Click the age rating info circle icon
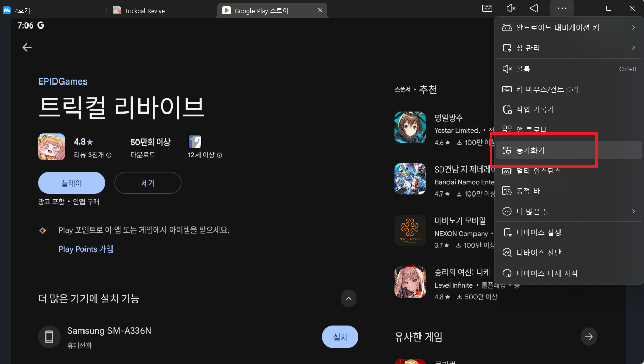Screen dimensions: 644x364 219,155
